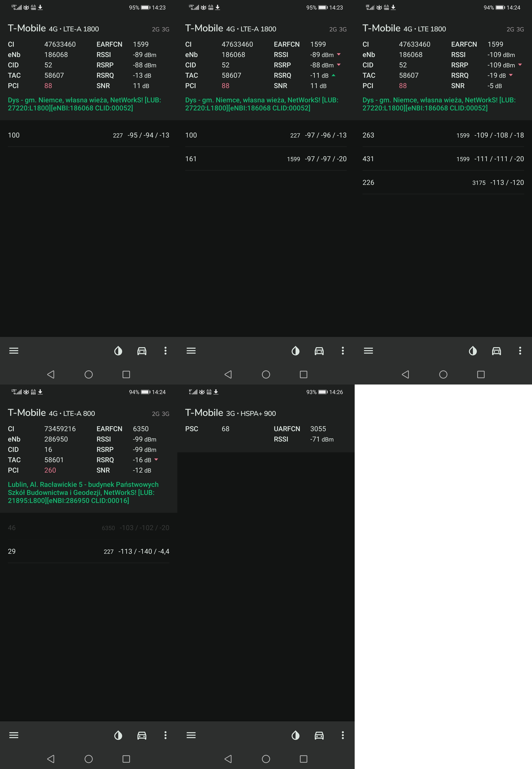The image size is (532, 769).
Task: Open three-dot overflow menu on LTE-A 800 screen
Action: point(165,735)
